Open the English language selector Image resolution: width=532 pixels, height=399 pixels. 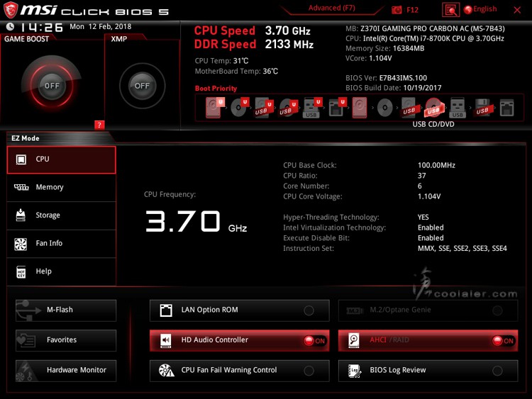coord(480,9)
